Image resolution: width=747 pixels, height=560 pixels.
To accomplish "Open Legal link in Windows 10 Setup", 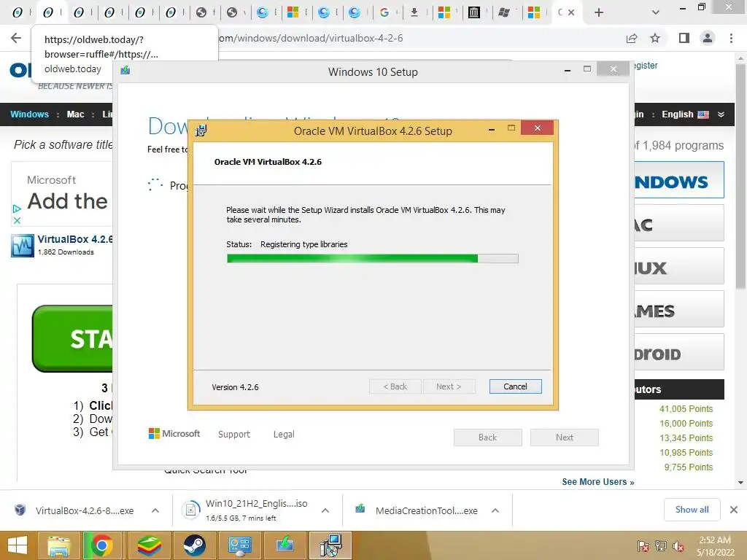I will [284, 435].
